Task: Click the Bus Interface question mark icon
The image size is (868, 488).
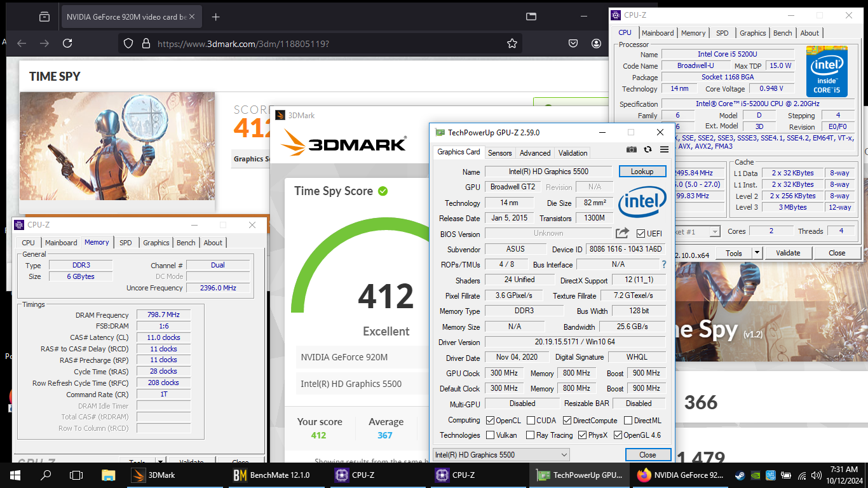Action: coord(664,264)
